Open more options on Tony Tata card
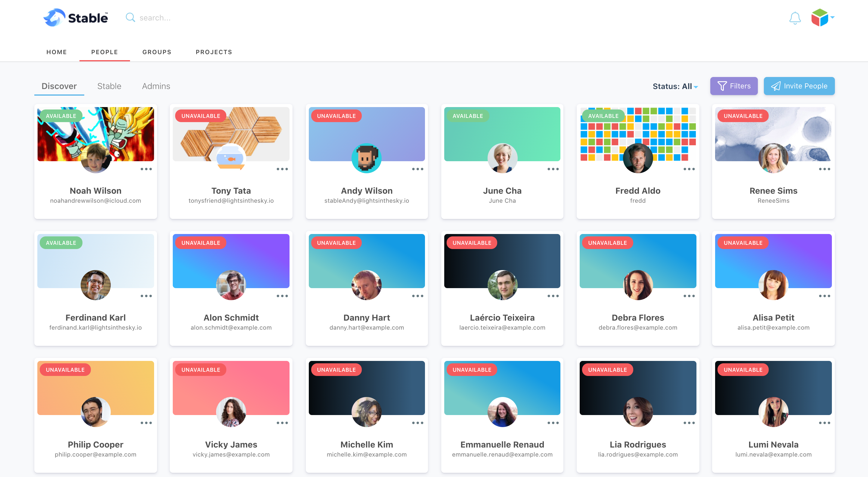Viewport: 868px width, 477px height. (x=282, y=169)
